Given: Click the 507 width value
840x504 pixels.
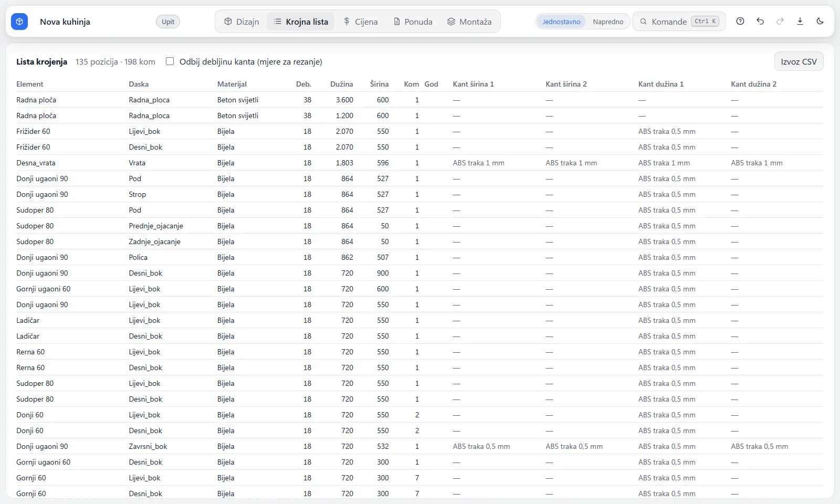Looking at the screenshot, I should point(383,257).
